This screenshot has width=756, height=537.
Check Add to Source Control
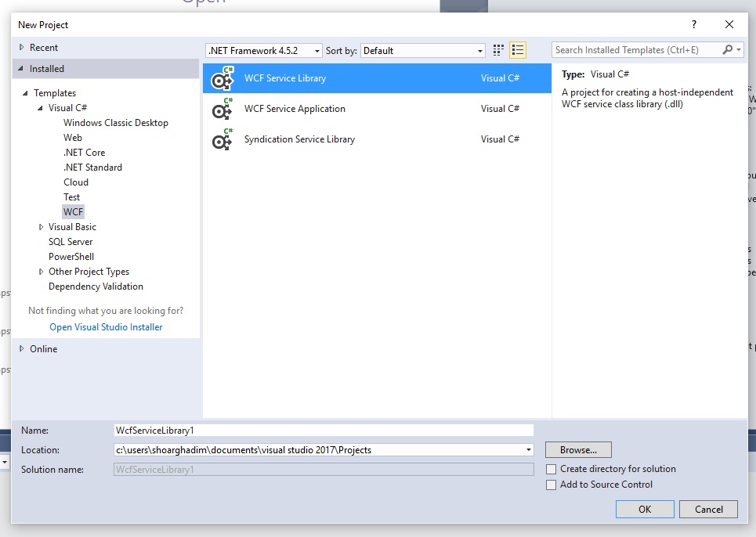[551, 485]
